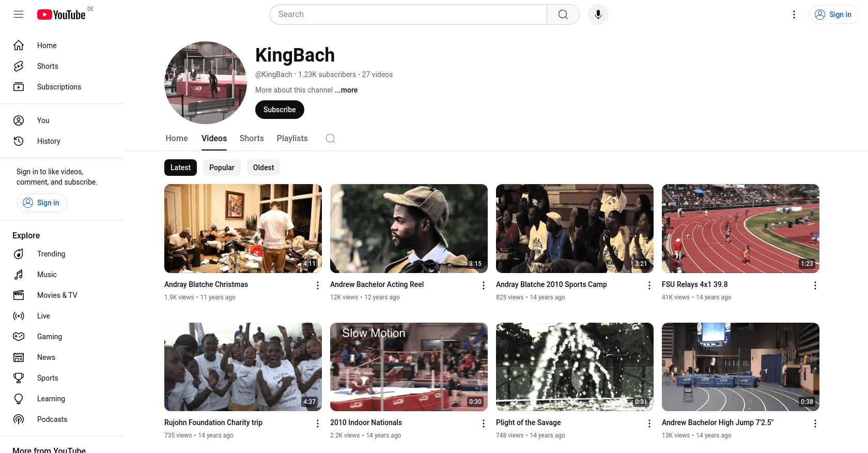Open options for Andray Blatche Christmas video
868x453 pixels.
318,285
